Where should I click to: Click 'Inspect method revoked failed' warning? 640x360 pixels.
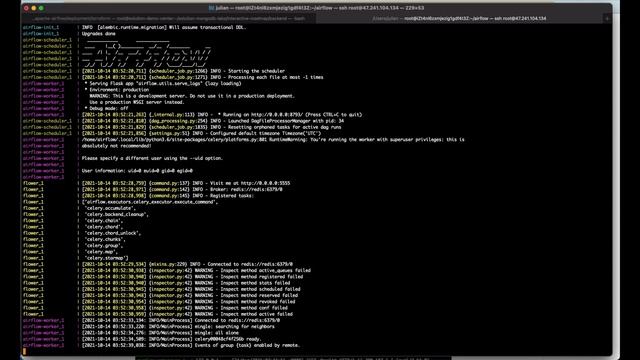(188, 302)
